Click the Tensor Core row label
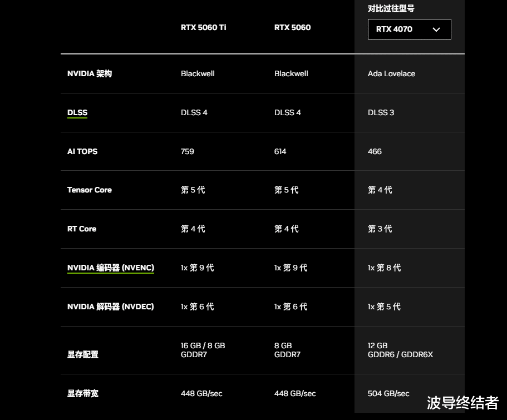The image size is (507, 420). click(89, 190)
